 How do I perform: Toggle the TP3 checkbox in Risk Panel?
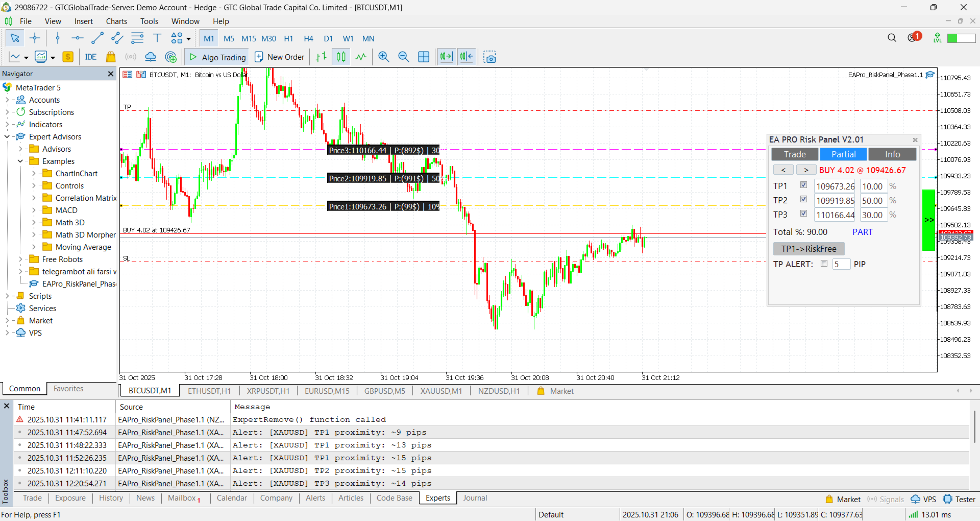coord(803,214)
